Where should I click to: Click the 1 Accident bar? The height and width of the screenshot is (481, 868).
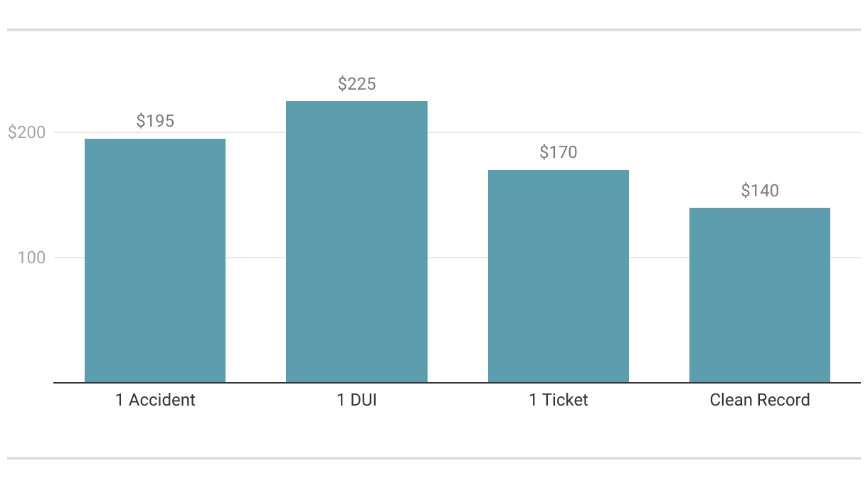pyautogui.click(x=155, y=260)
